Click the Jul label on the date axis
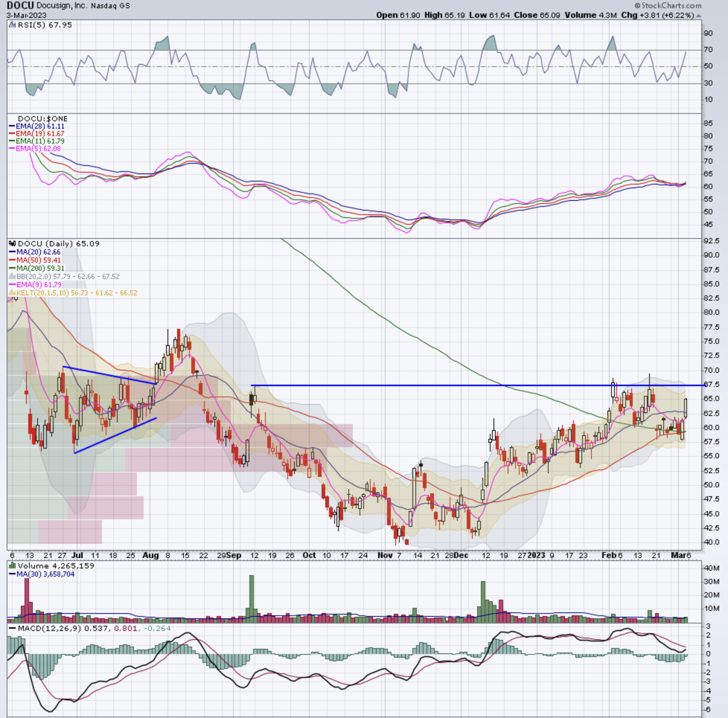 [77, 555]
